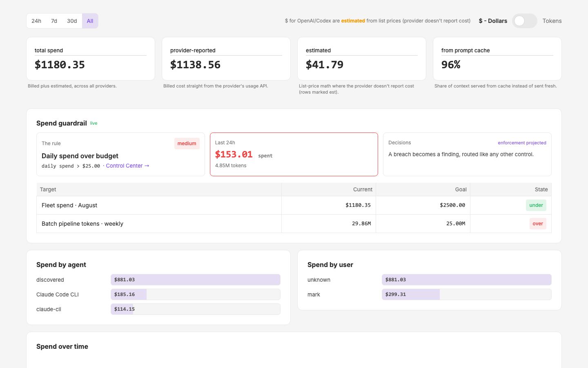Viewport: 588px width, 368px height.
Task: Select the 30d time range tab
Action: pyautogui.click(x=72, y=21)
